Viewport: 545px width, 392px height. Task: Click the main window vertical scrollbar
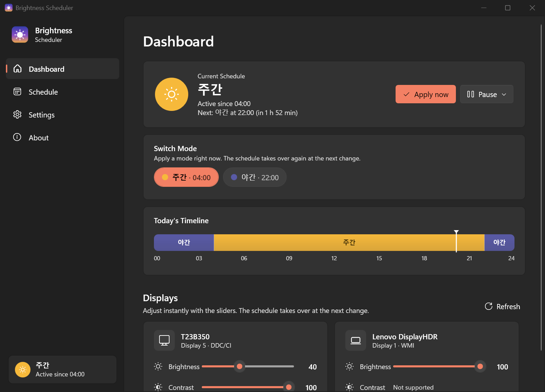tap(541, 188)
